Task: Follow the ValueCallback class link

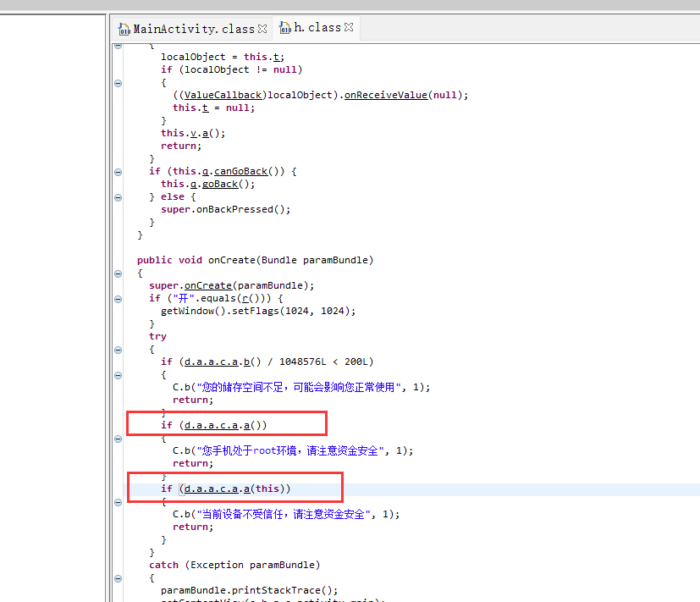Action: 223,95
